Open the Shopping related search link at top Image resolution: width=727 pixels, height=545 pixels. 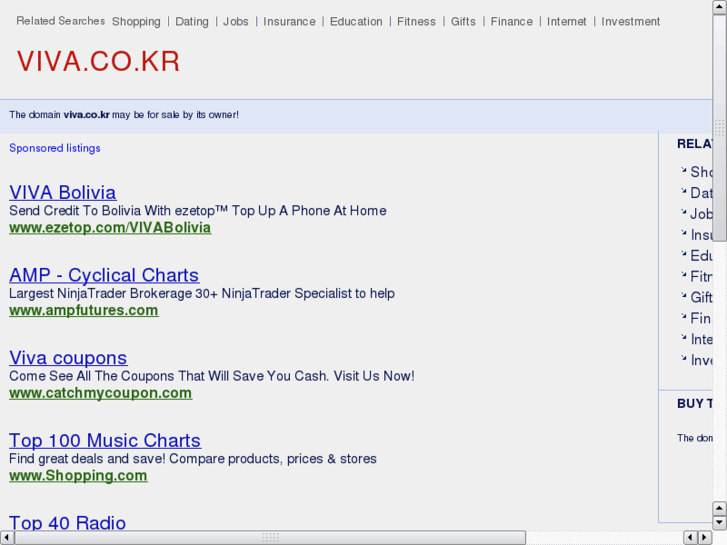tap(136, 22)
